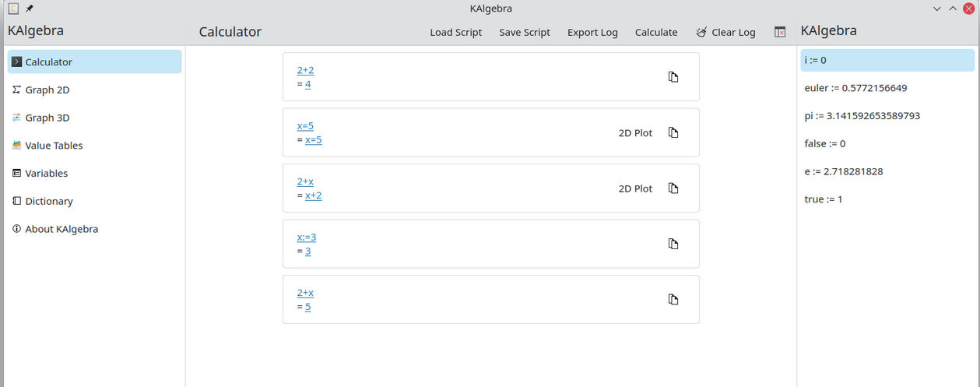
Task: Click the result link 4
Action: (x=308, y=84)
